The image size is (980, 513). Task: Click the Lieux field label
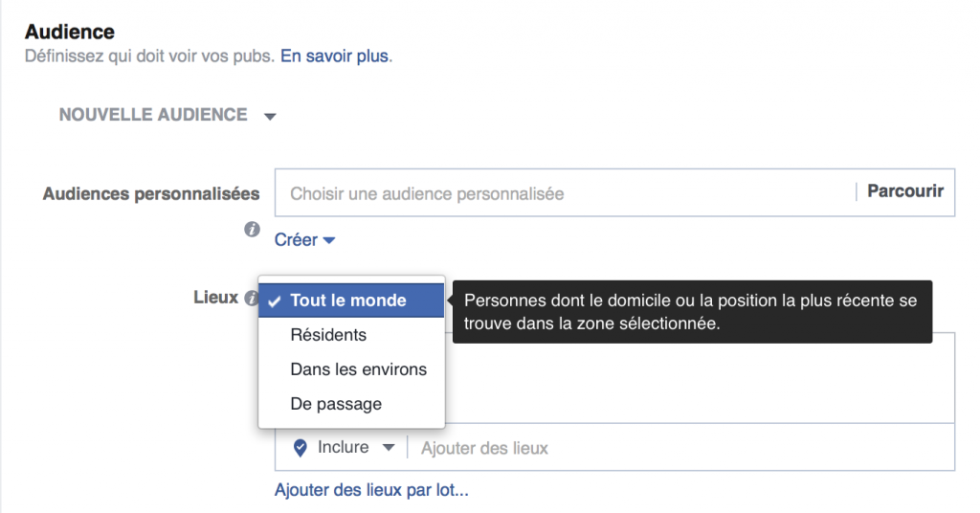point(215,298)
